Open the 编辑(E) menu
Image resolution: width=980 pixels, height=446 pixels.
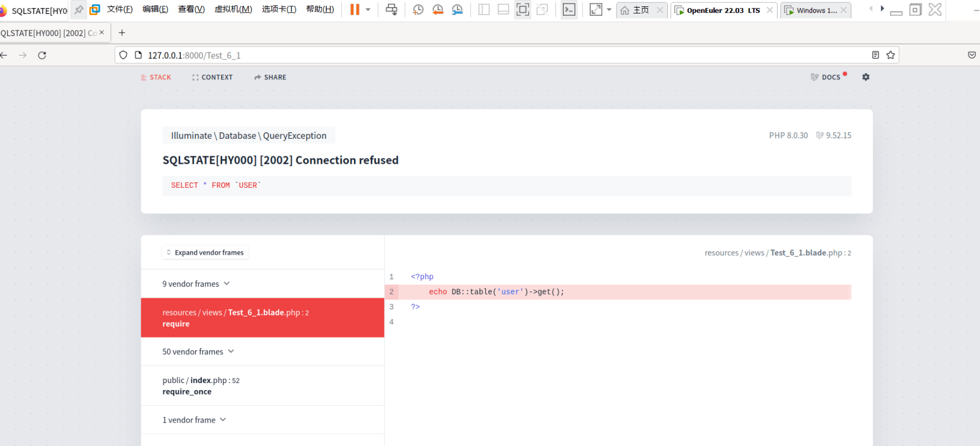coord(155,9)
